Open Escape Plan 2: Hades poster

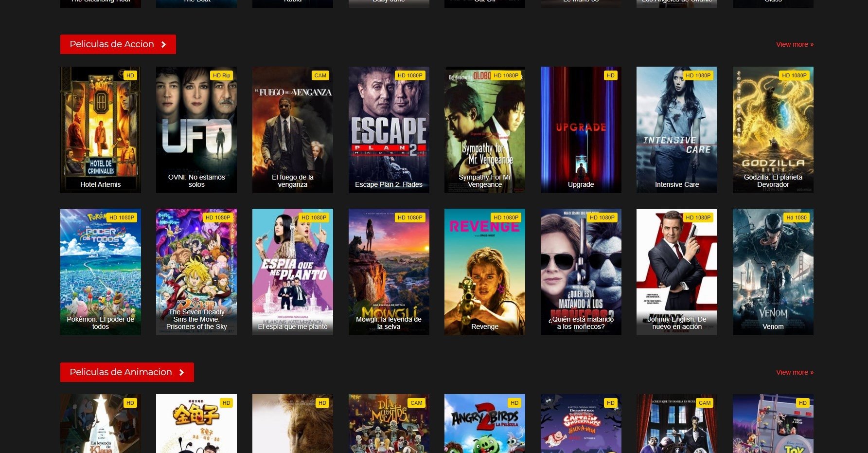pos(389,130)
